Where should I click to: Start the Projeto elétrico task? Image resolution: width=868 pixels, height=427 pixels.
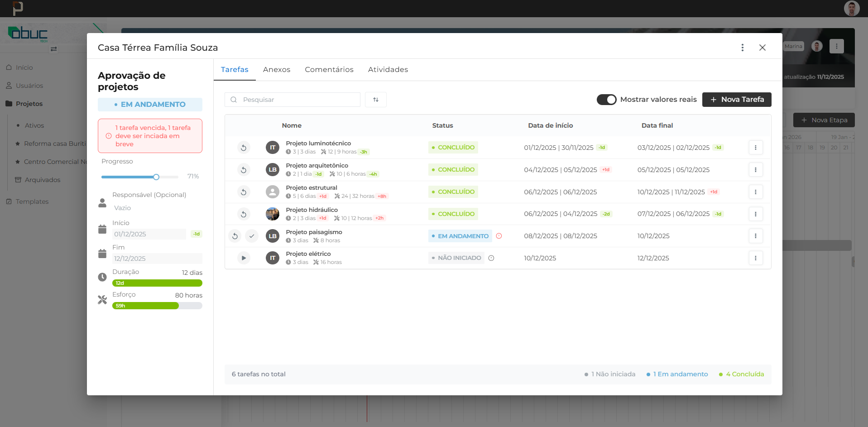(x=244, y=258)
